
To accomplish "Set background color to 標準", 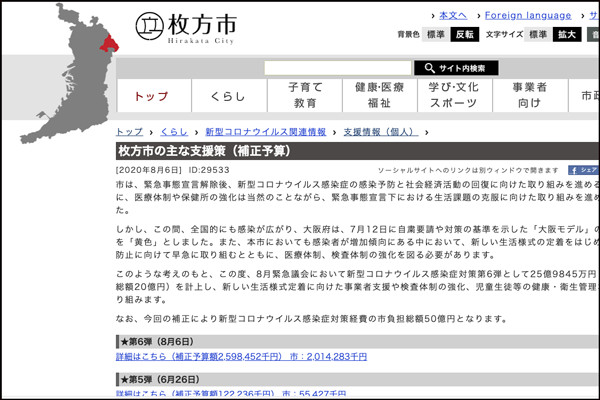I will [435, 34].
